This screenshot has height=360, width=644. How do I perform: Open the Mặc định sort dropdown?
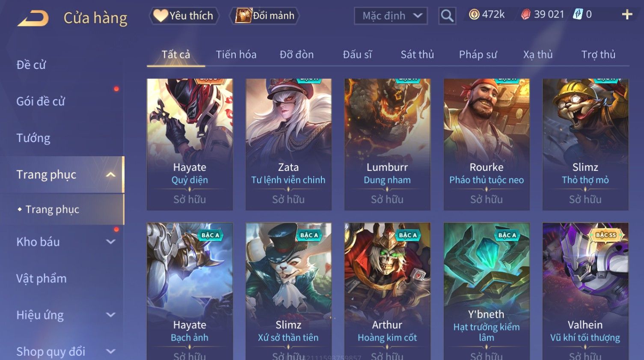pos(391,16)
